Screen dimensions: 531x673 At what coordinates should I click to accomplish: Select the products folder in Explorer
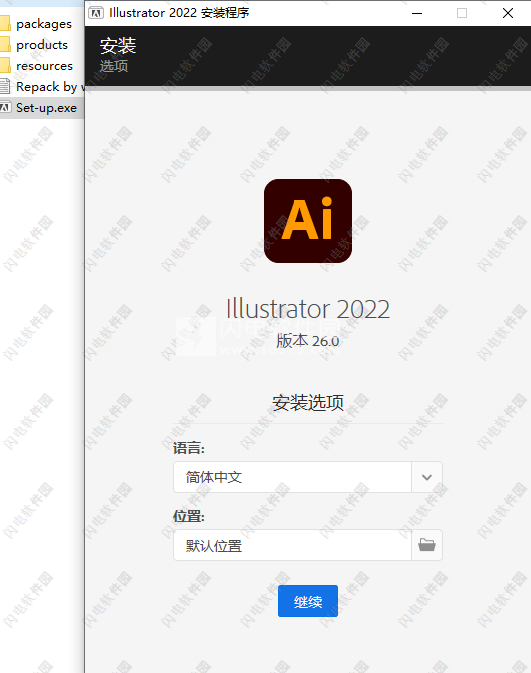[42, 45]
